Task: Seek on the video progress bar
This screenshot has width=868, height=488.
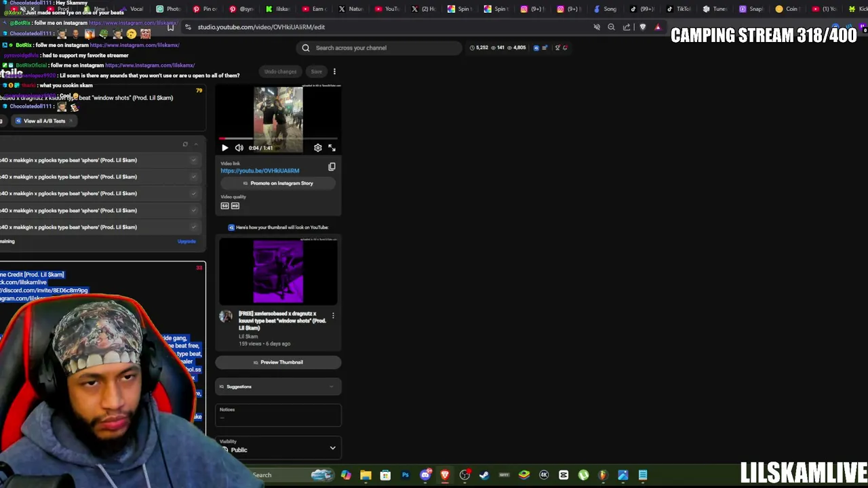Action: 278,139
